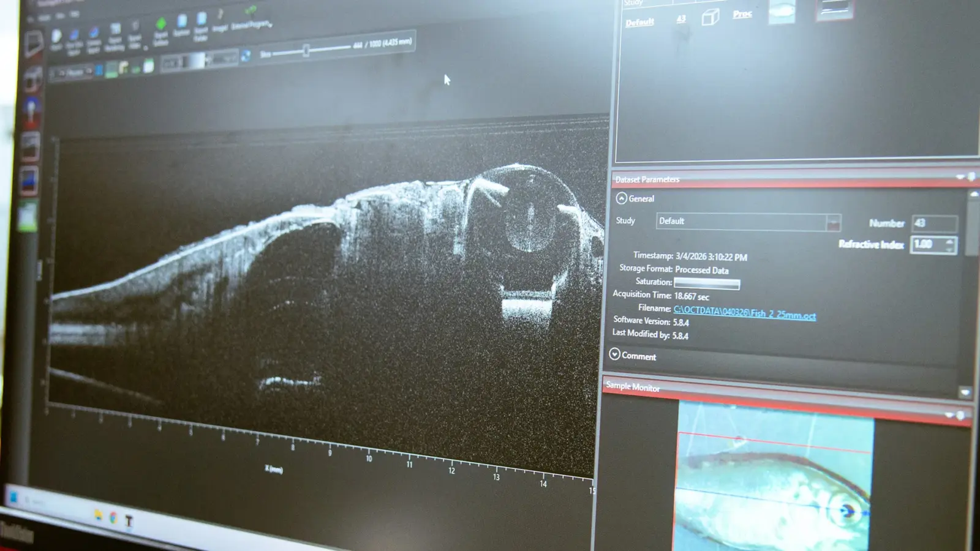Viewport: 980px width, 551px height.
Task: Pin the Dataset Parameters panel
Action: point(971,177)
